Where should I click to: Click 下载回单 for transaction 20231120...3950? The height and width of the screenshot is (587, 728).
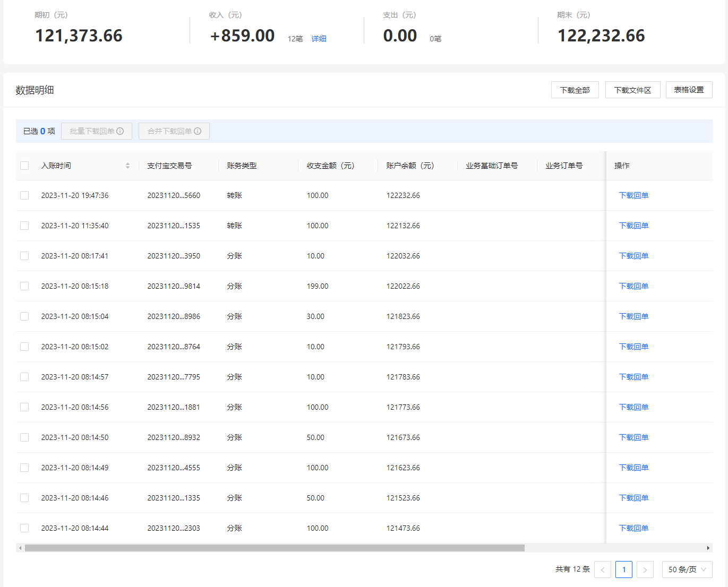click(634, 256)
